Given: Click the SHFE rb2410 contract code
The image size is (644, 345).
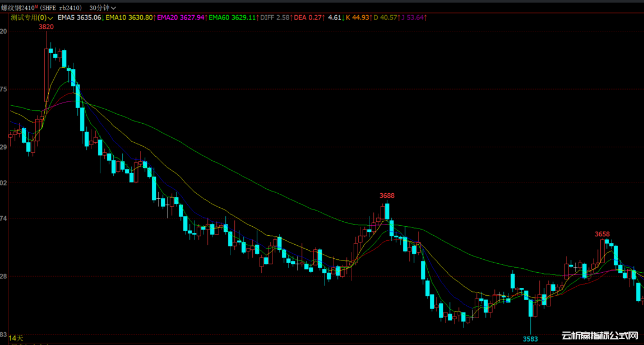Looking at the screenshot, I should pos(61,8).
